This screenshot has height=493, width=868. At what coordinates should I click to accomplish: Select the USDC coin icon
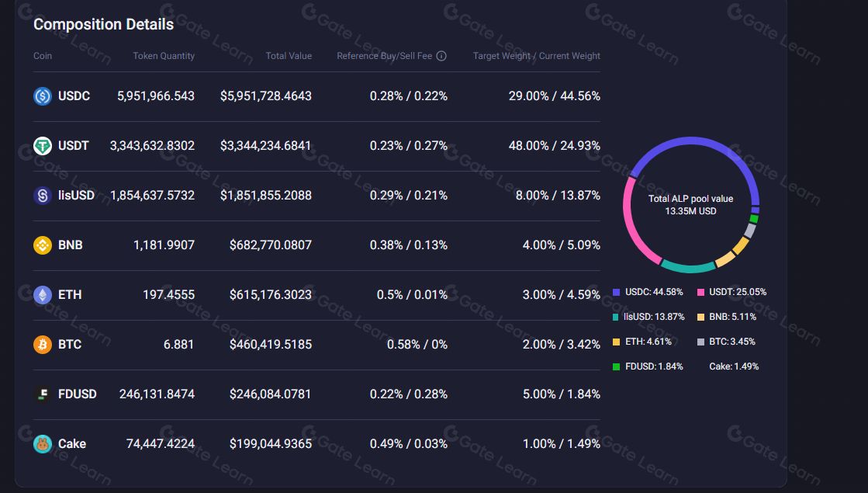pyautogui.click(x=42, y=96)
